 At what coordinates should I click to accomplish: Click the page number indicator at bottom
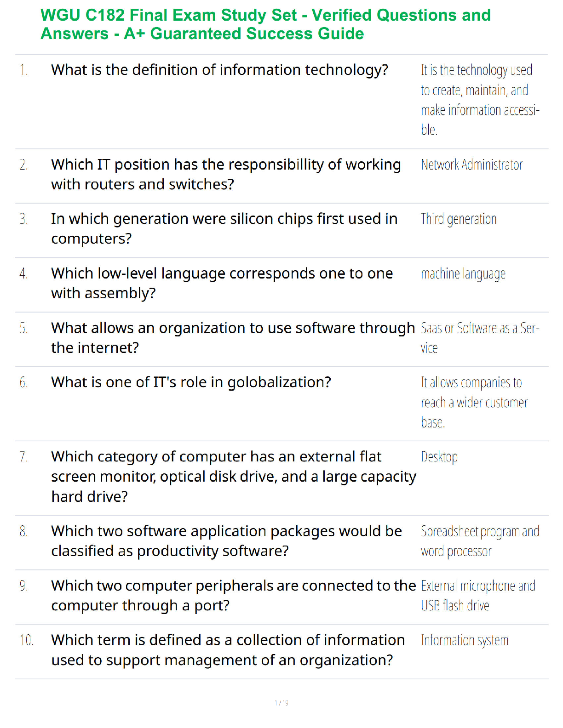pos(281,703)
